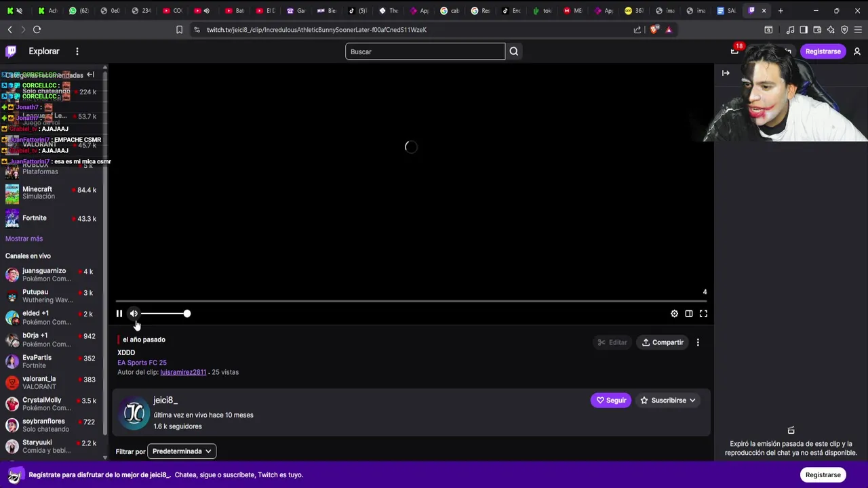Open the Brave rewards triangle icon
This screenshot has height=488, width=868.
pos(669,30)
